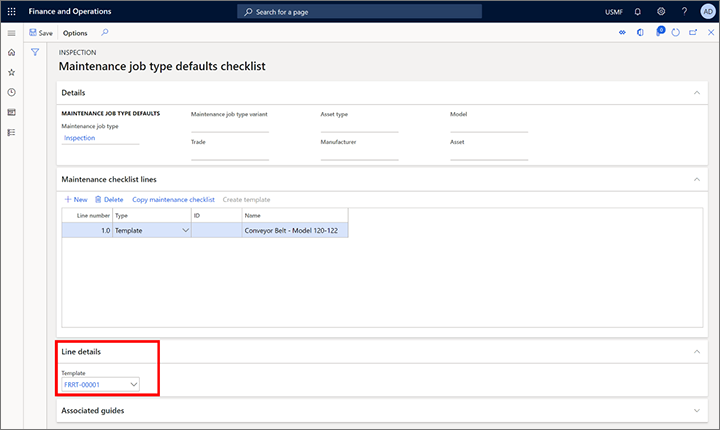720x430 pixels.
Task: Click the Home icon in left sidebar
Action: coord(11,52)
